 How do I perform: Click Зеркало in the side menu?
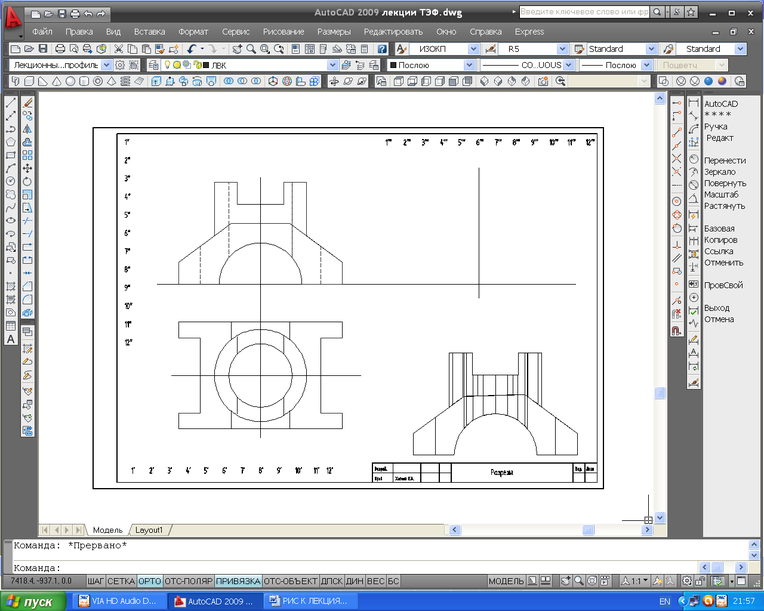pyautogui.click(x=722, y=172)
